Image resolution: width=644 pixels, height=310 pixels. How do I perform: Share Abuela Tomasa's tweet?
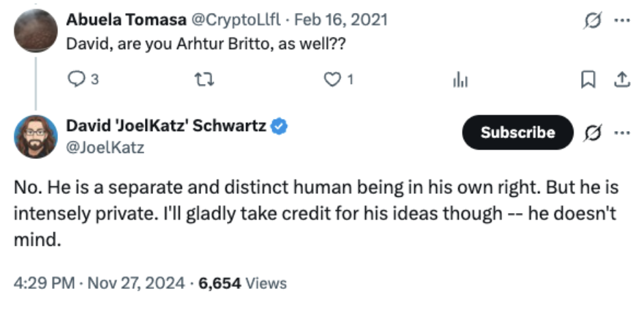621,80
